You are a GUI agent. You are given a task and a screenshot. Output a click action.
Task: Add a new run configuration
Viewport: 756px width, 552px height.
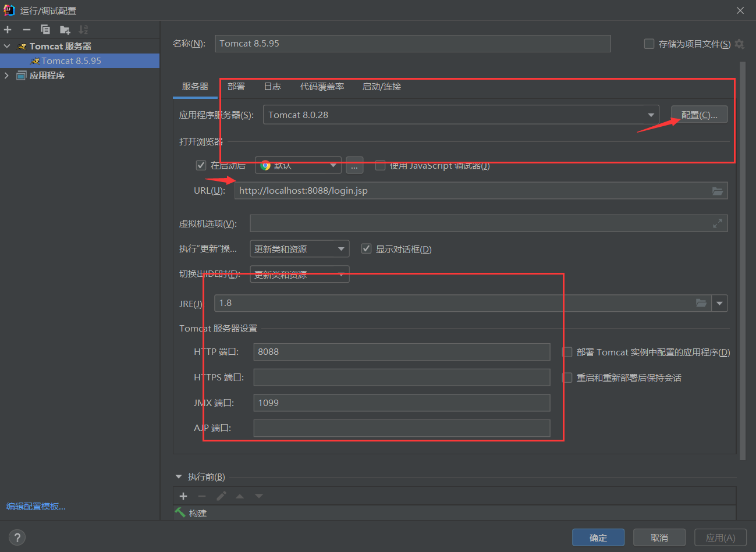click(x=8, y=30)
